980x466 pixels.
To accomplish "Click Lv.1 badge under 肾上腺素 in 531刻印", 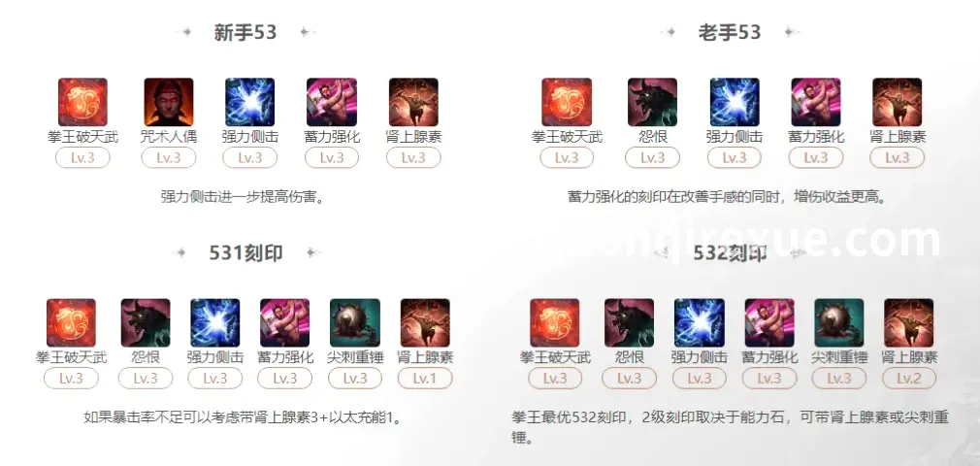I will (x=425, y=379).
